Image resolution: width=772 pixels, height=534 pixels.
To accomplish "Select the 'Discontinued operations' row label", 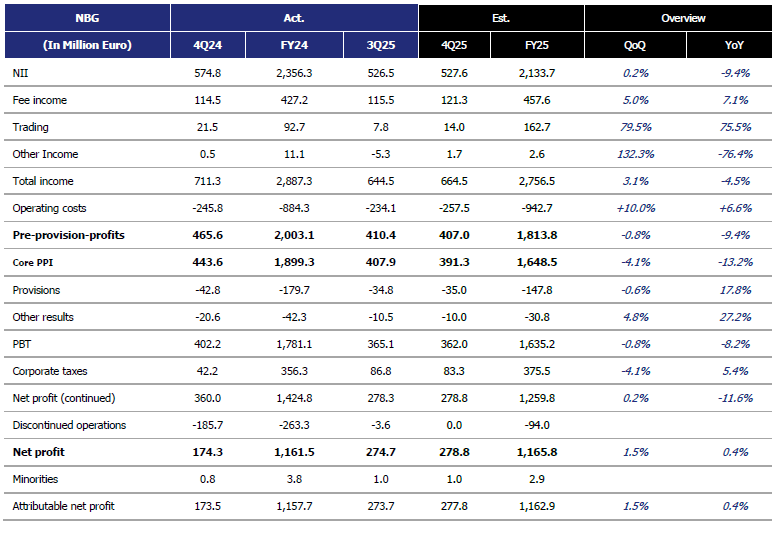I will (x=69, y=425).
